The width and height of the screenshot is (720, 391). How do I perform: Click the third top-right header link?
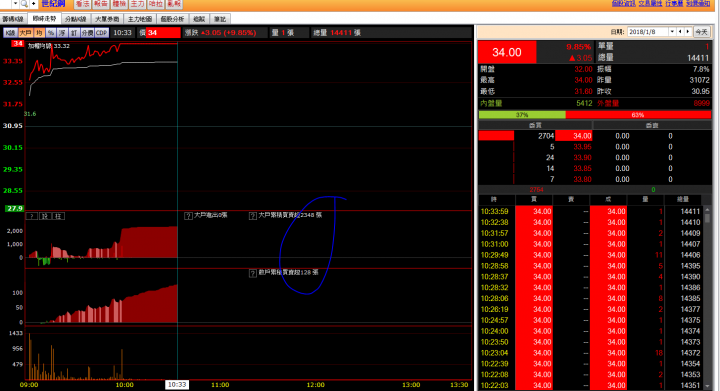pyautogui.click(x=674, y=3)
